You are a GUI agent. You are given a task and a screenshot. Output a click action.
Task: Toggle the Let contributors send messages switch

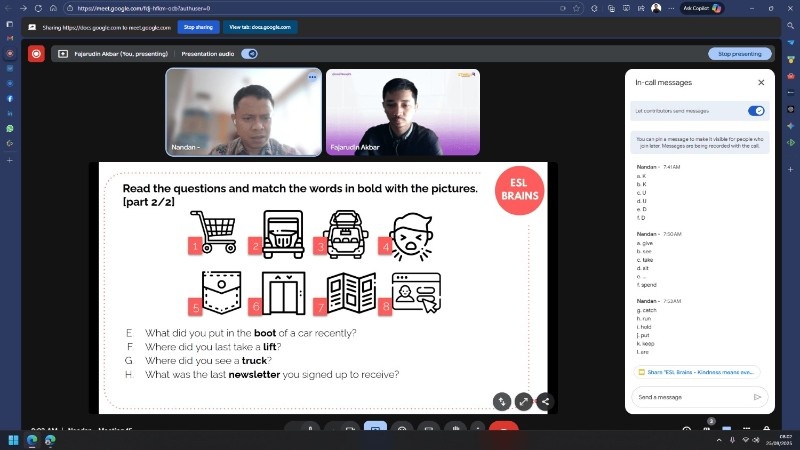(756, 111)
